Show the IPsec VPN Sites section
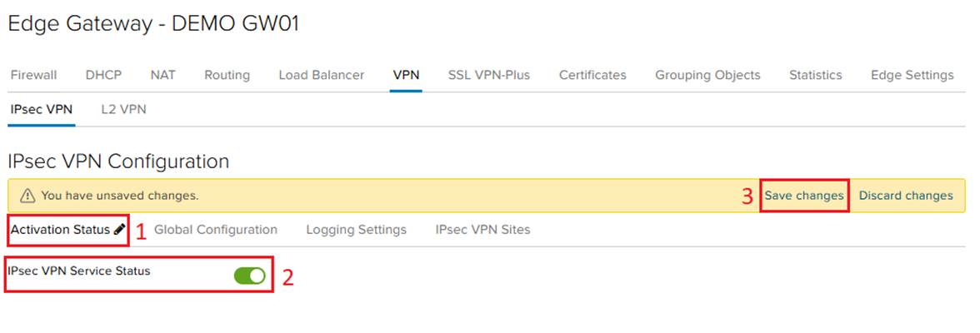The image size is (980, 333). pyautogui.click(x=482, y=229)
